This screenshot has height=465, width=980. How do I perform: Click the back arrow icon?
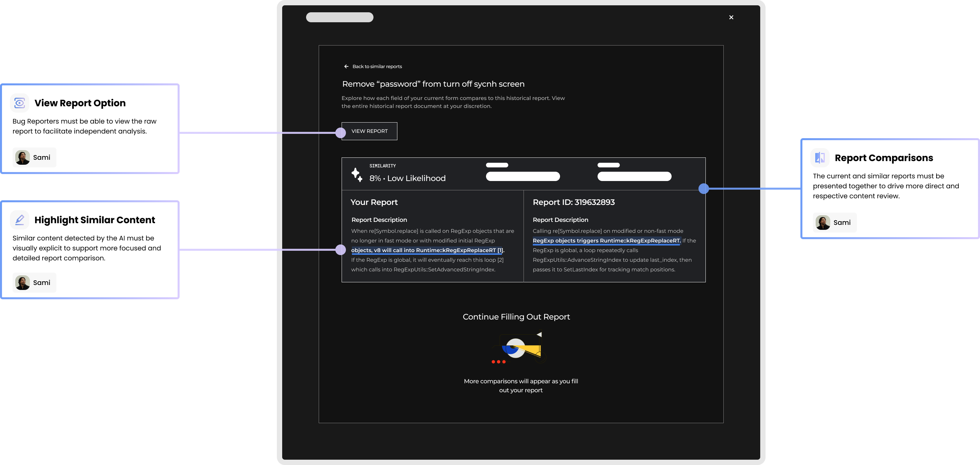click(346, 66)
